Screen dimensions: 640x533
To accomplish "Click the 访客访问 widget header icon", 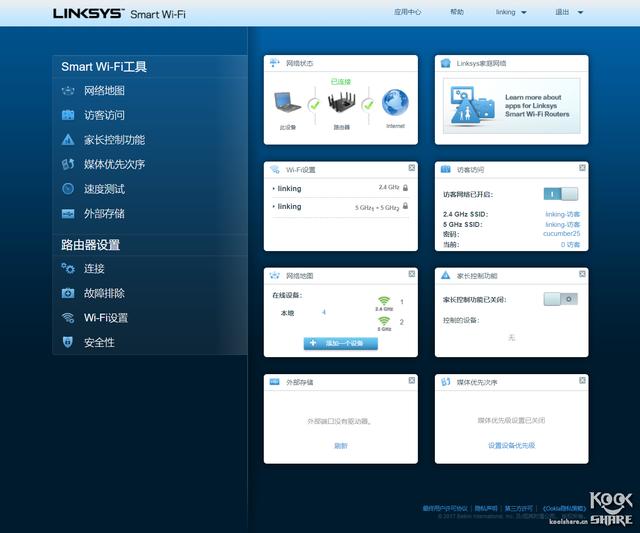I will click(445, 169).
